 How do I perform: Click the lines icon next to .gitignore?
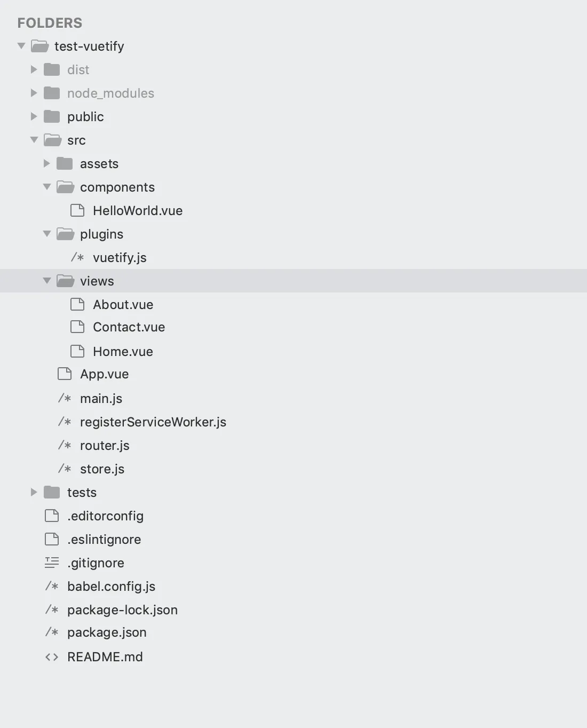tap(52, 563)
